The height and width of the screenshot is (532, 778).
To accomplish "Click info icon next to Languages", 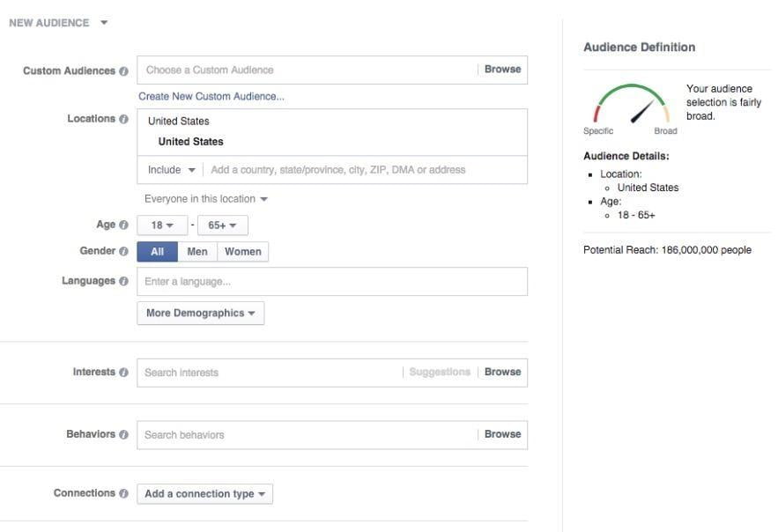I will coord(123,282).
